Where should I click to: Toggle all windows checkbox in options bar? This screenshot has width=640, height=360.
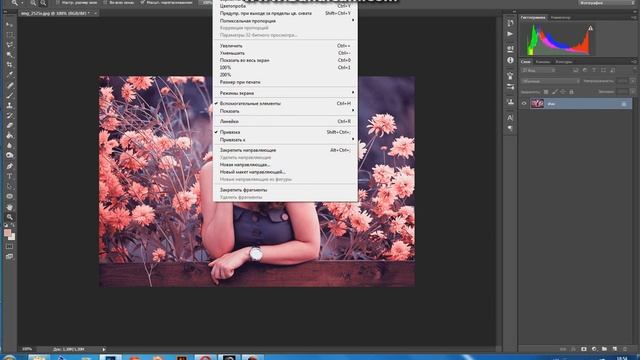coord(105,2)
